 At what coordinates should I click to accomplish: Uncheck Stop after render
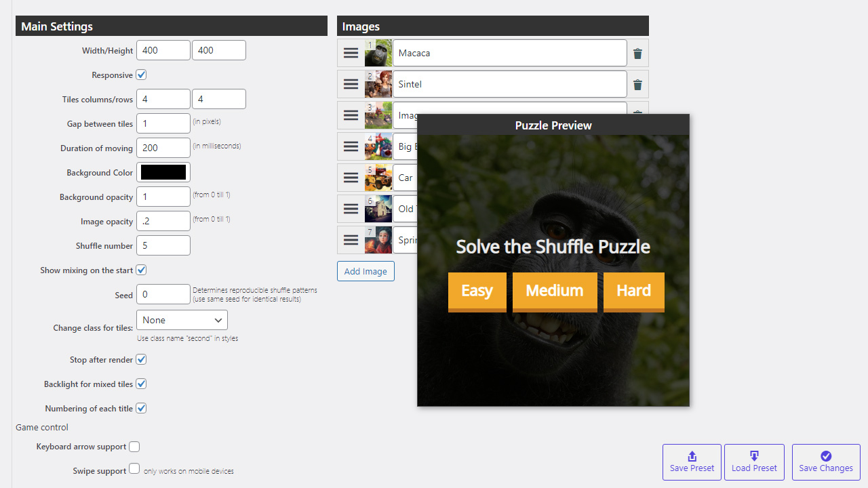pyautogui.click(x=141, y=359)
